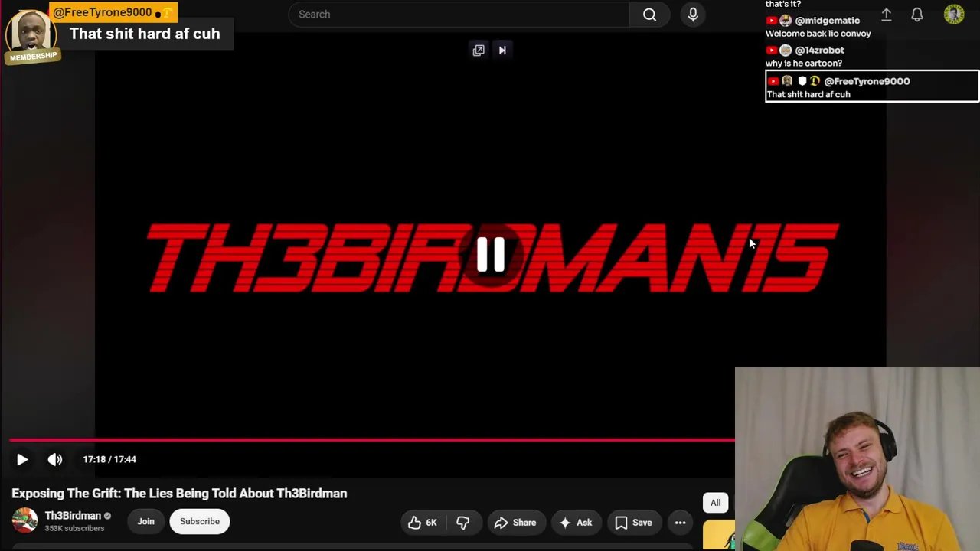This screenshot has width=980, height=551.
Task: Subscribe to the Th3Birdman channel
Action: point(200,521)
